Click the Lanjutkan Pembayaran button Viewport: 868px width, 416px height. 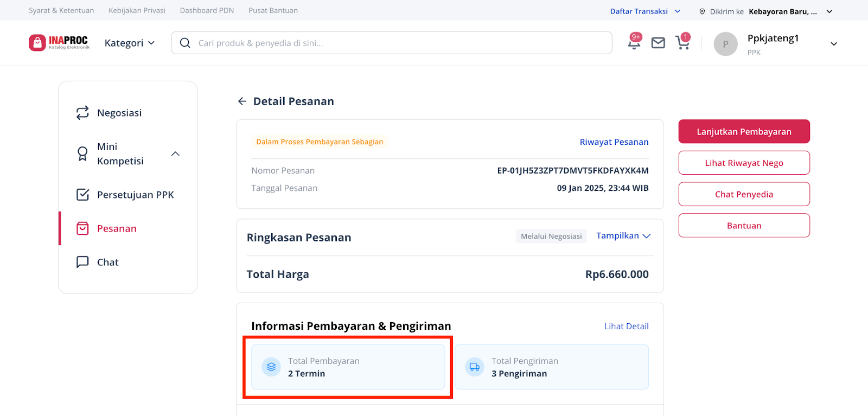click(744, 131)
